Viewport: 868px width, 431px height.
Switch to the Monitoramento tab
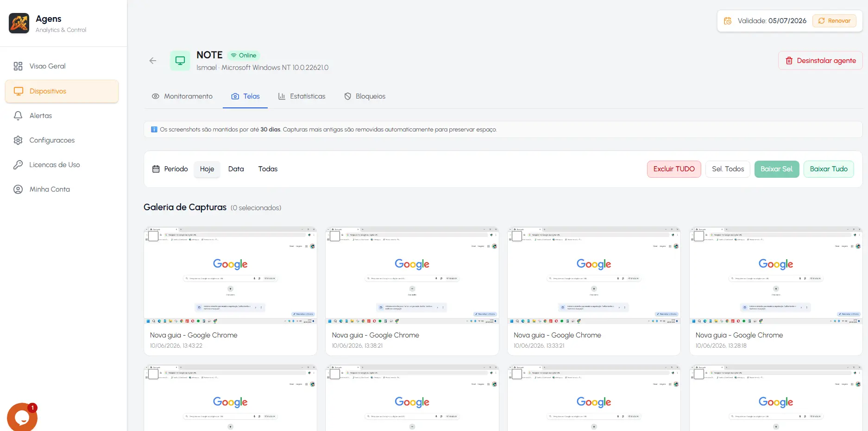(182, 96)
